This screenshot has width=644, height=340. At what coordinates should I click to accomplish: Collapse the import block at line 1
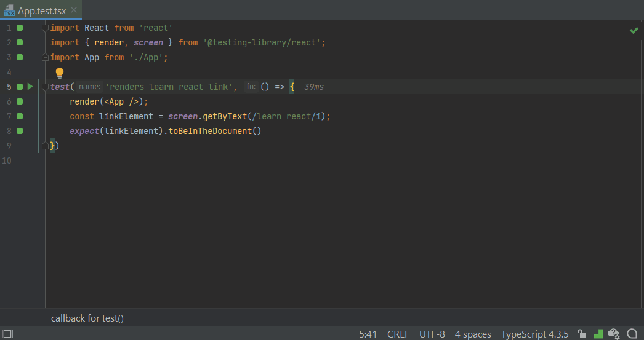click(x=45, y=28)
